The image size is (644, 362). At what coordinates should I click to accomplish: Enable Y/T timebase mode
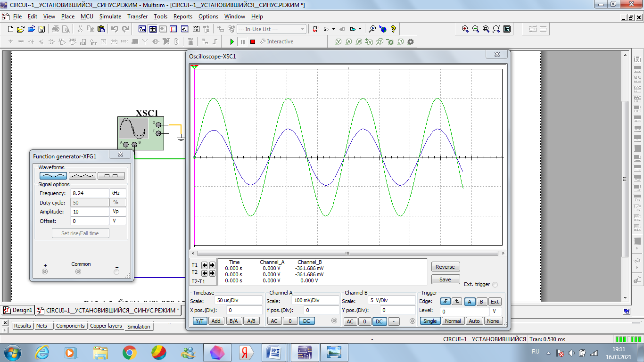[x=200, y=321]
